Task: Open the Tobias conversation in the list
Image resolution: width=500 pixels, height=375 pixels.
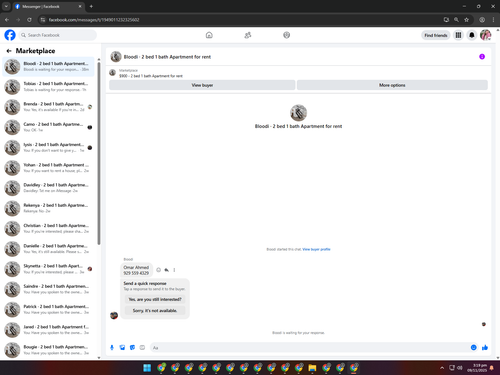Action: click(x=49, y=87)
